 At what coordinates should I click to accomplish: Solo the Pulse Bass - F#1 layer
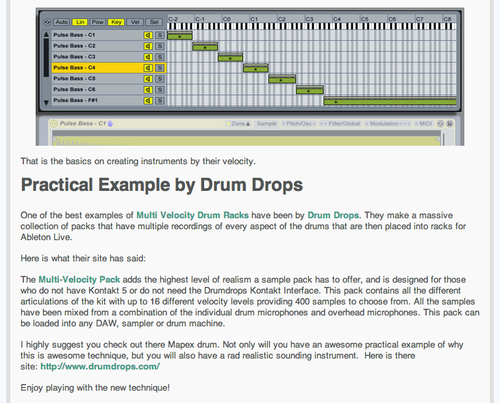point(160,101)
